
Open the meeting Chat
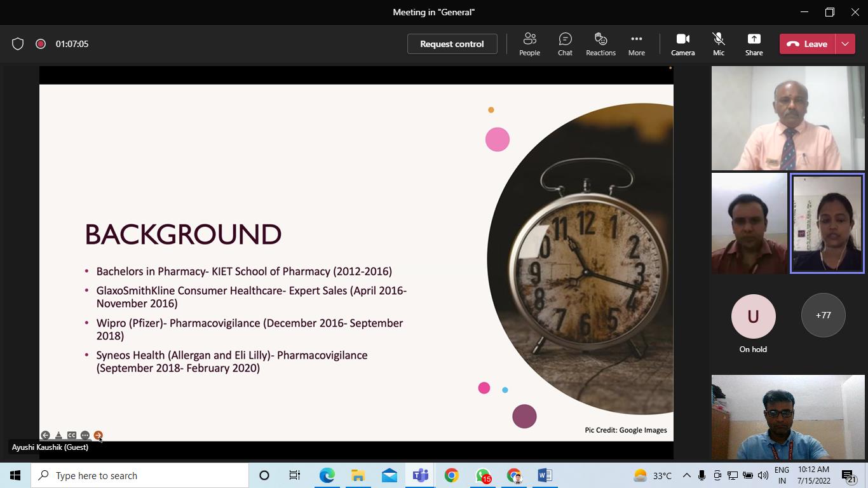point(565,44)
